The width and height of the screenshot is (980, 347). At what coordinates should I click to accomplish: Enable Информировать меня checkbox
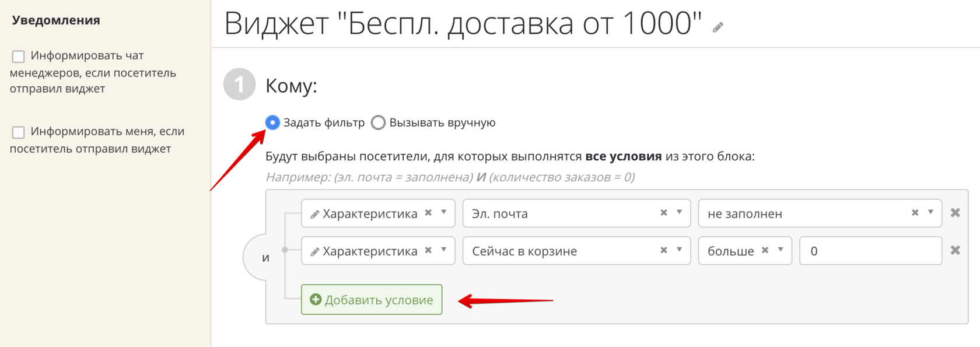(x=18, y=132)
